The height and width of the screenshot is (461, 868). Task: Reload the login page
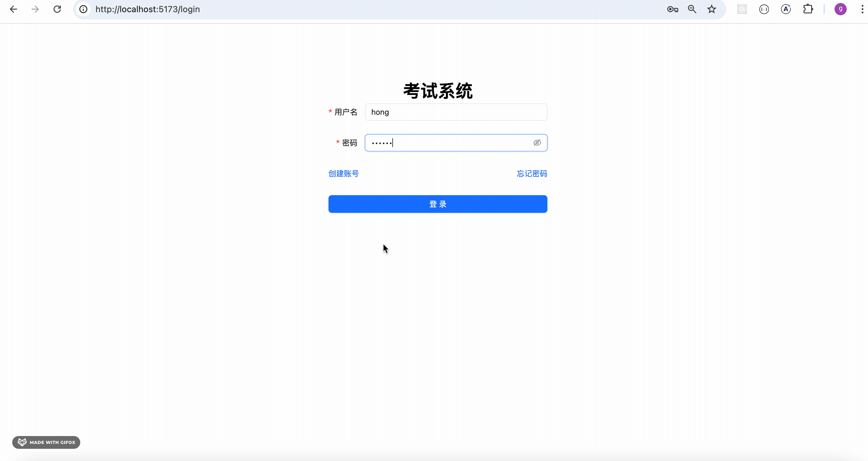point(57,9)
